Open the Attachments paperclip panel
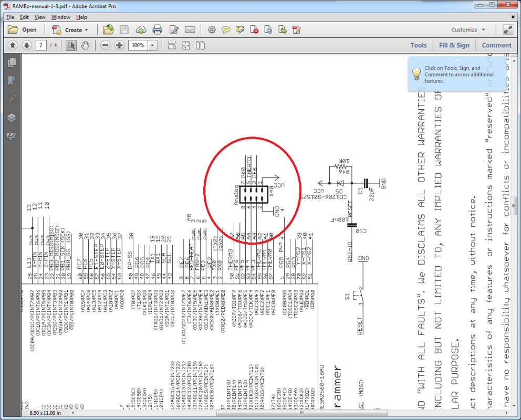This screenshot has height=420, width=521. click(x=12, y=99)
